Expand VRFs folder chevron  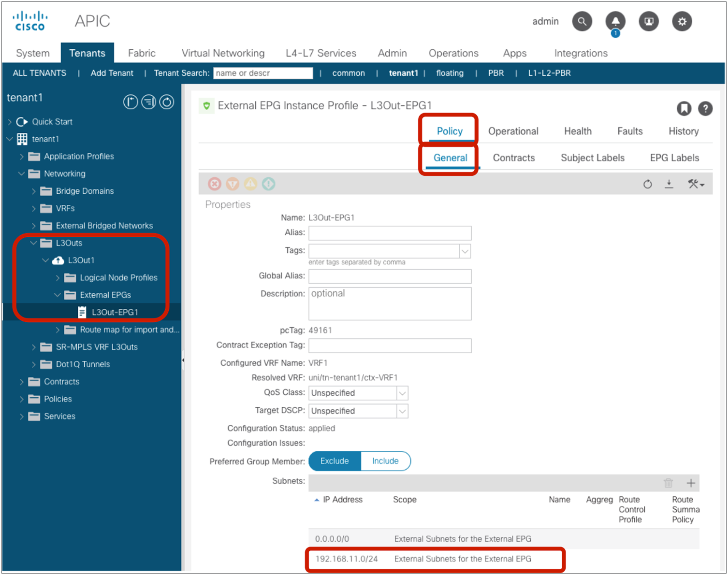pyautogui.click(x=33, y=209)
